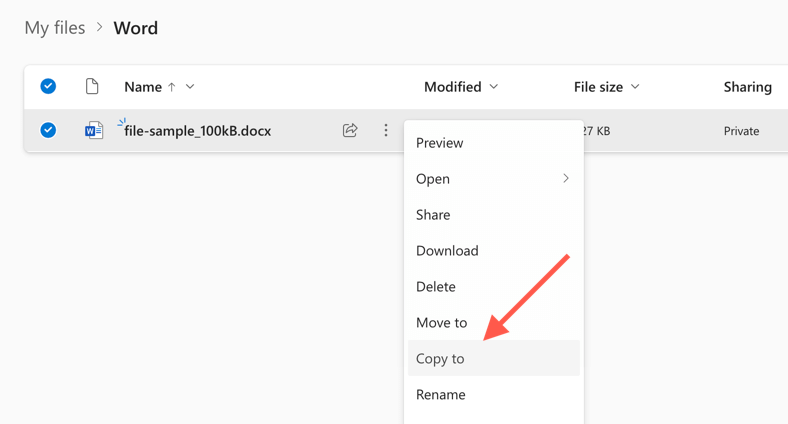
Task: Select Download in the context menu
Action: [447, 250]
